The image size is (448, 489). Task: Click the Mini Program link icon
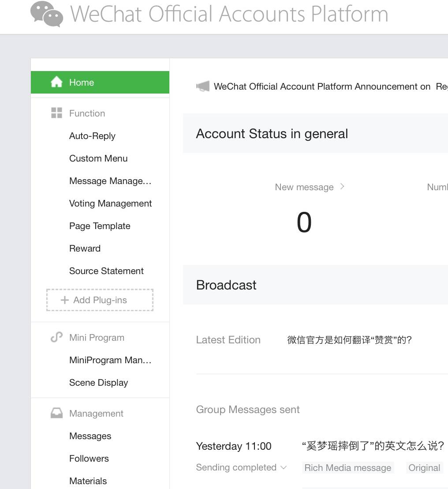pyautogui.click(x=56, y=337)
